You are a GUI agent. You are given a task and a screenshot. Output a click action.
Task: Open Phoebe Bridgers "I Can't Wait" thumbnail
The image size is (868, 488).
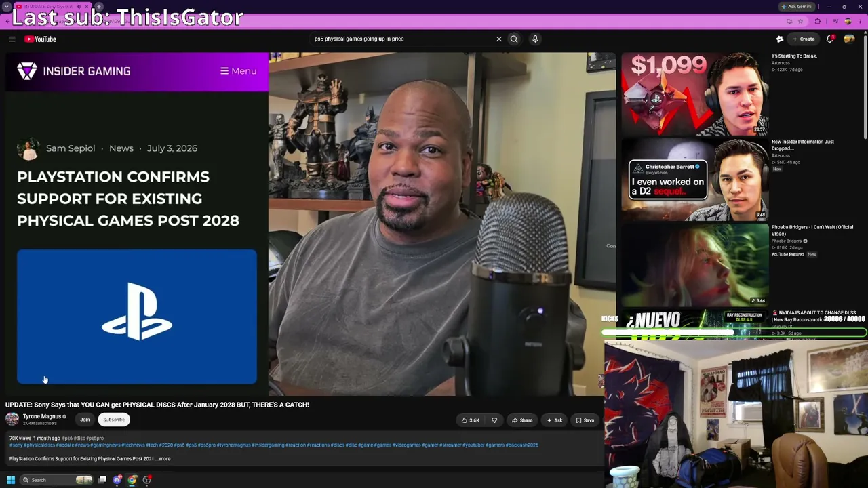[x=694, y=265]
